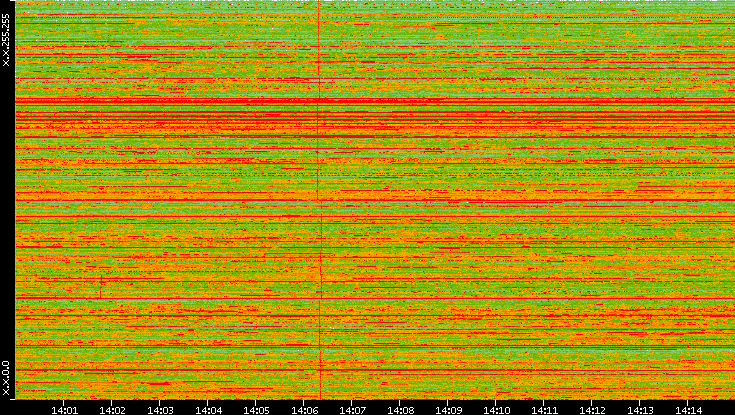Click the x.x.255.255 address axis label
The image size is (735, 415).
point(6,40)
